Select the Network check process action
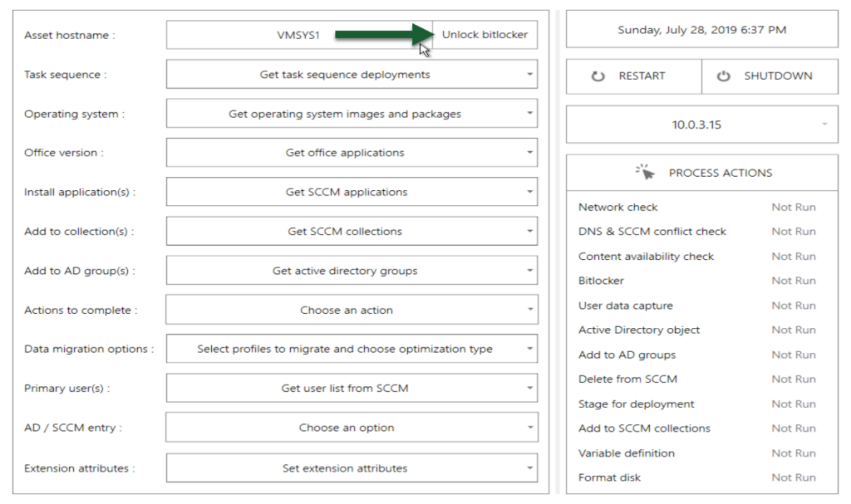This screenshot has width=851, height=504. click(x=617, y=208)
